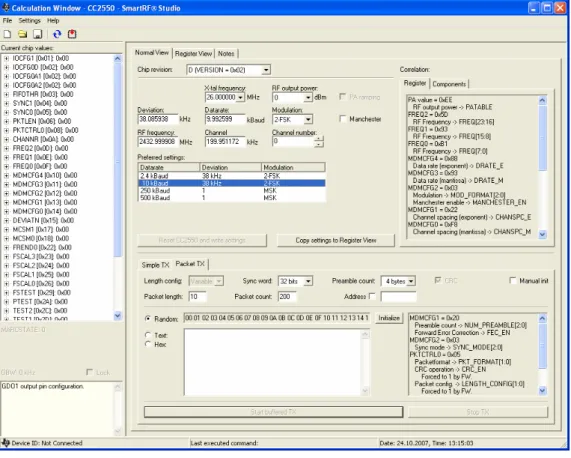Click Copy settings to Register View button
Screen dimensions: 571x458
pyautogui.click(x=336, y=240)
